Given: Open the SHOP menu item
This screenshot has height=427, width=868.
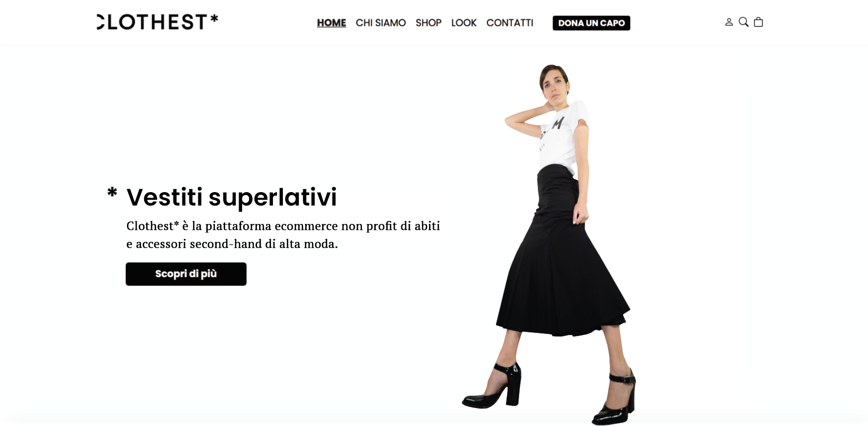Looking at the screenshot, I should 429,23.
